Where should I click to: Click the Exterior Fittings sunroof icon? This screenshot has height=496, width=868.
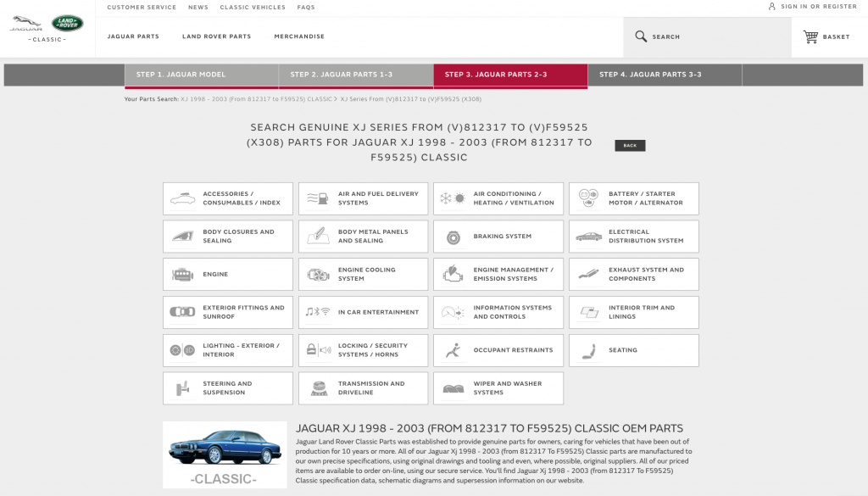tap(183, 312)
